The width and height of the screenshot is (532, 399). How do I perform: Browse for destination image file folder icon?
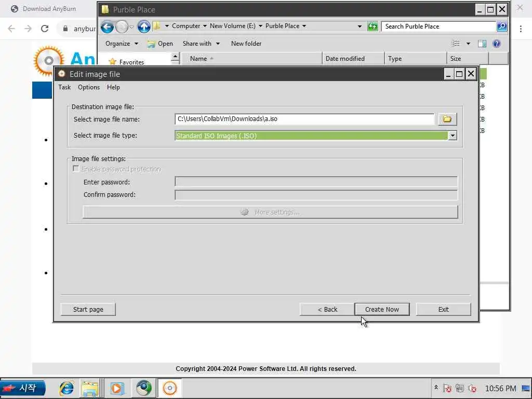(x=447, y=119)
